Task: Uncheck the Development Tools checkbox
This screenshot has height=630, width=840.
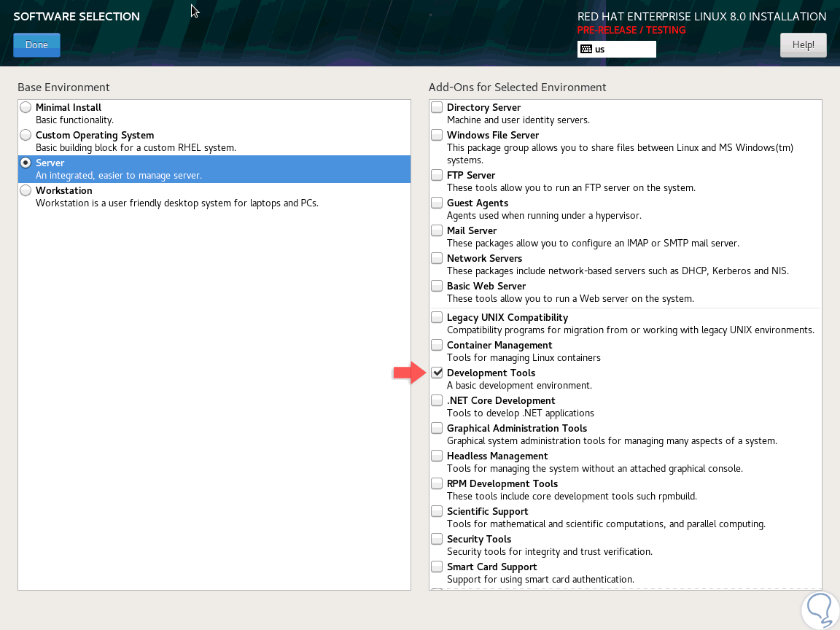Action: tap(437, 373)
